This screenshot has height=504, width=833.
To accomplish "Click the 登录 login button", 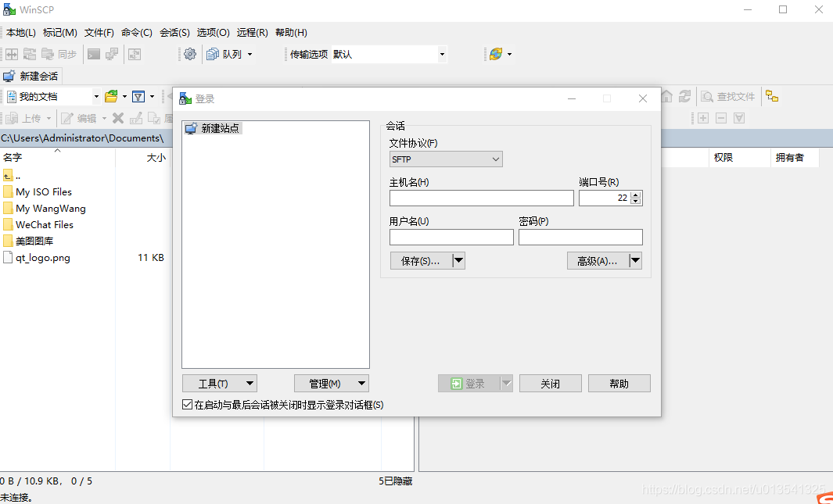I will pyautogui.click(x=469, y=384).
